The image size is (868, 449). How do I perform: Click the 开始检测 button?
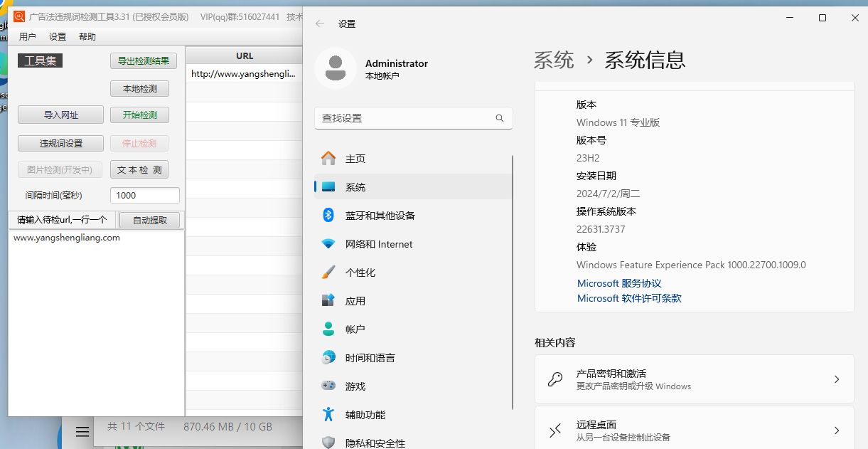pyautogui.click(x=139, y=115)
